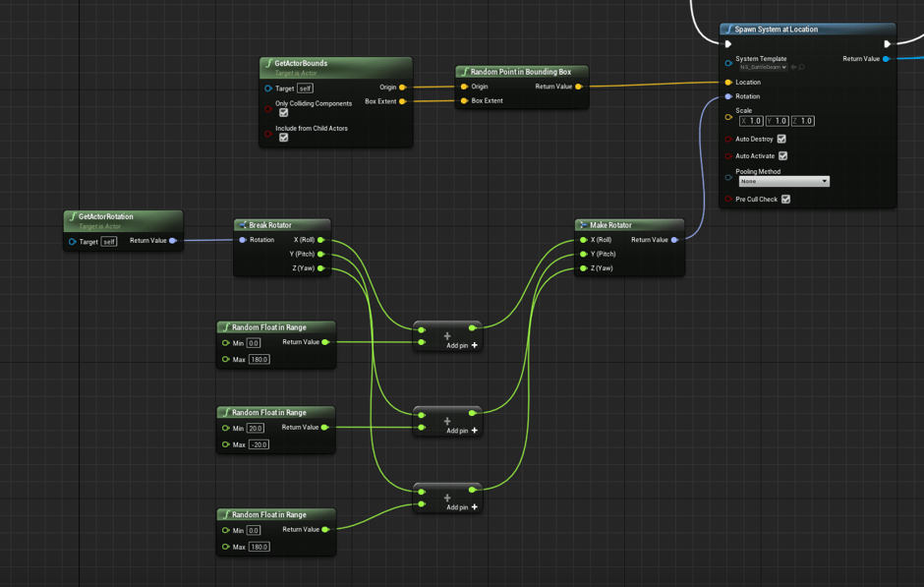Click the browse-to-asset magnifier under System Template
Image resolution: width=924 pixels, height=587 pixels.
point(802,67)
